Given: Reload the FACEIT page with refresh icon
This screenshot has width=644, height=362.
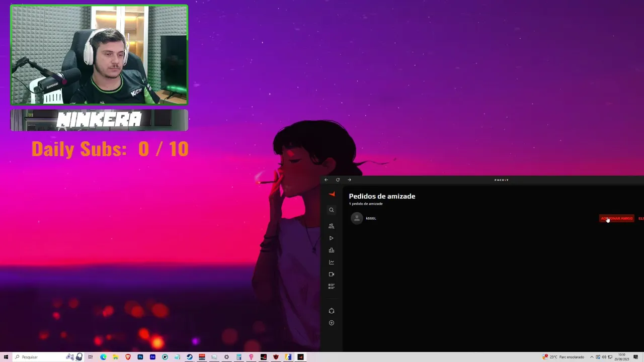Looking at the screenshot, I should [x=338, y=179].
